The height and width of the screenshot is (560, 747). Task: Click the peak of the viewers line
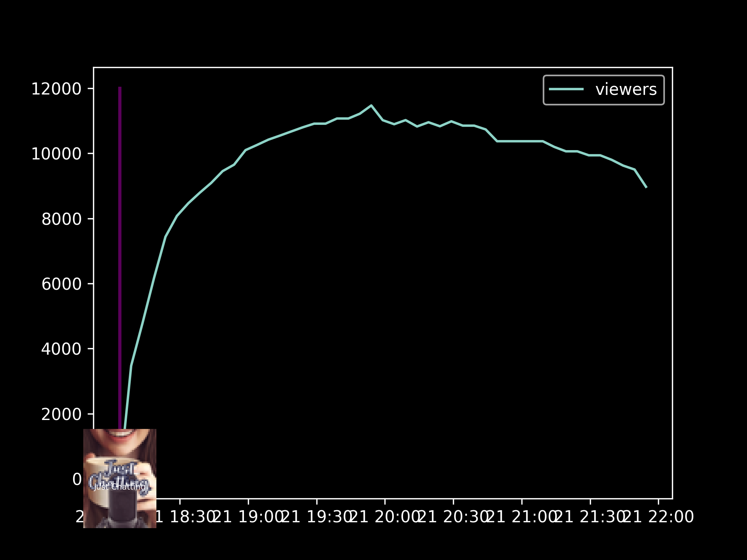click(x=371, y=105)
